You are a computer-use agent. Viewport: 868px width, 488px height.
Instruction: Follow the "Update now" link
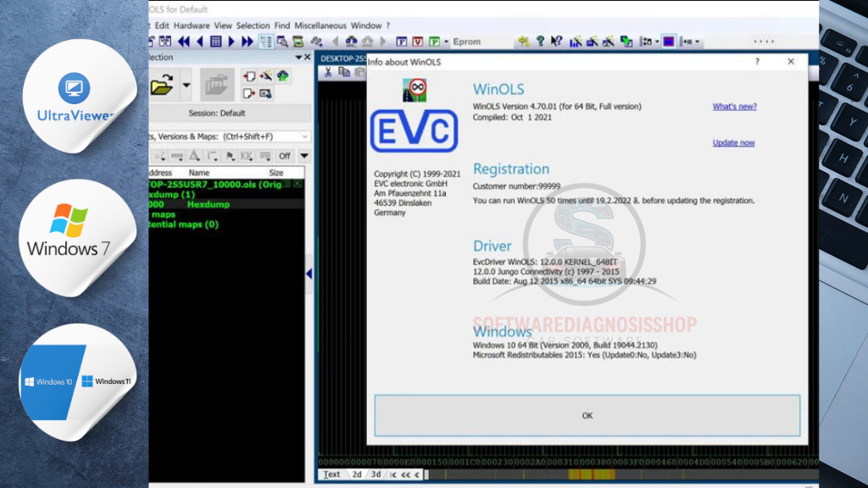coord(733,143)
